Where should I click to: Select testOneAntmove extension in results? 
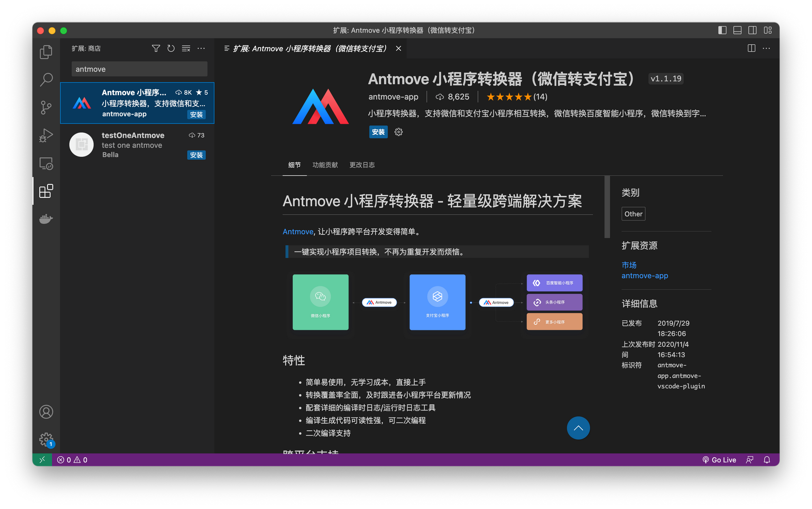(137, 145)
